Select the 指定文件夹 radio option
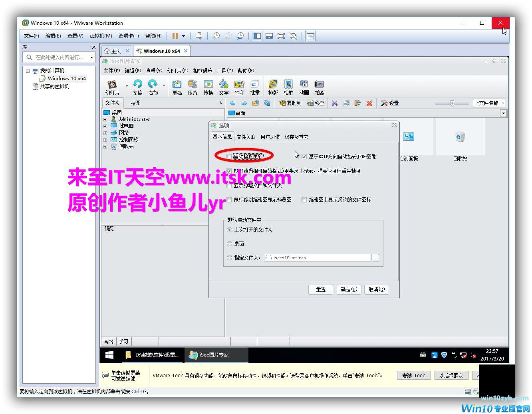532x414 pixels. [229, 258]
